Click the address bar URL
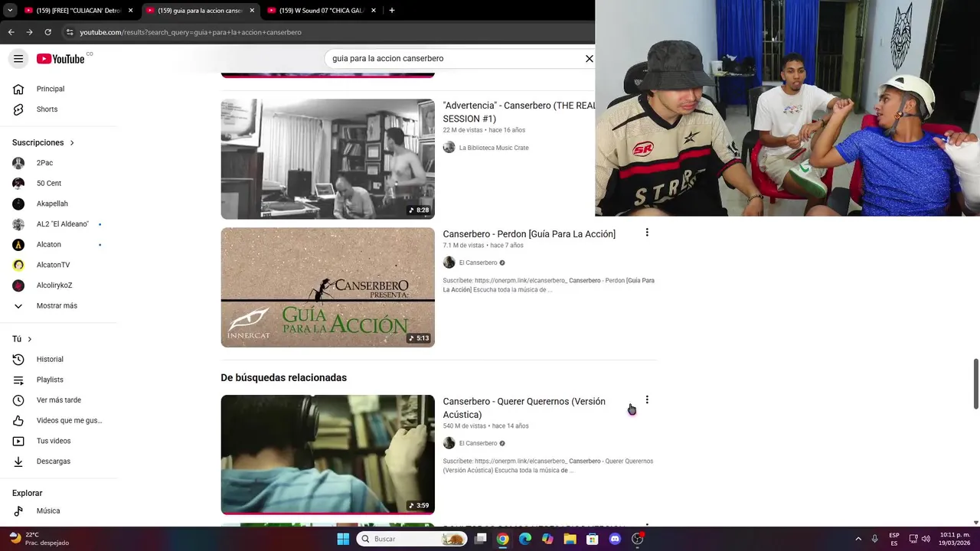This screenshot has width=980, height=551. (x=191, y=32)
